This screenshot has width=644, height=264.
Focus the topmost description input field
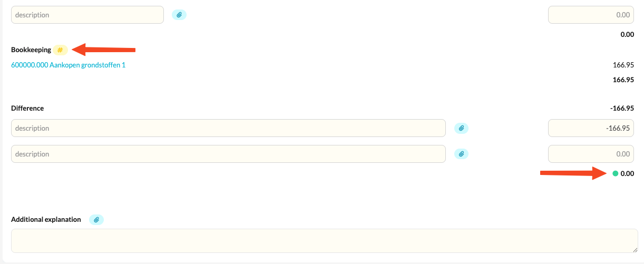[x=87, y=15]
